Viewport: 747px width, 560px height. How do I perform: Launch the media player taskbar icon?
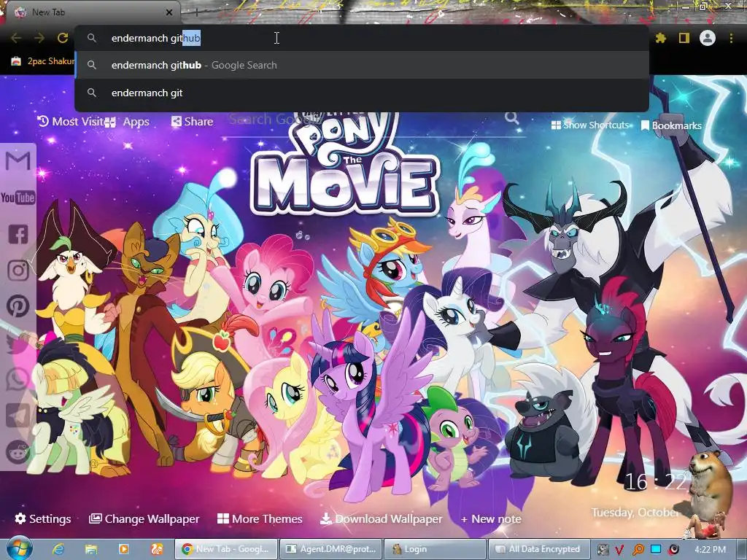click(x=124, y=549)
